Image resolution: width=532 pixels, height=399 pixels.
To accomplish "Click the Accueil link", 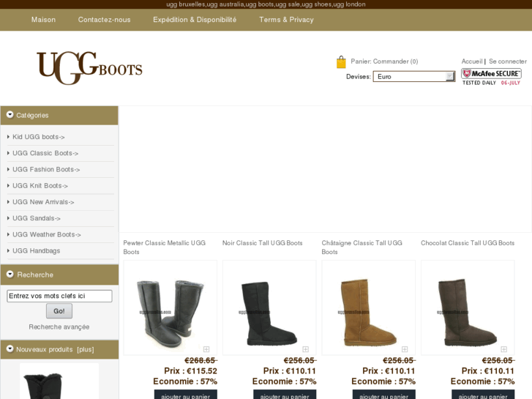I will tap(471, 61).
